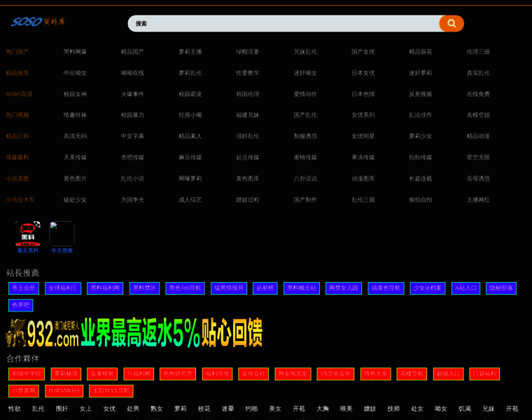Click the 932.com advertisement banner
532x420 pixels.
point(134,333)
